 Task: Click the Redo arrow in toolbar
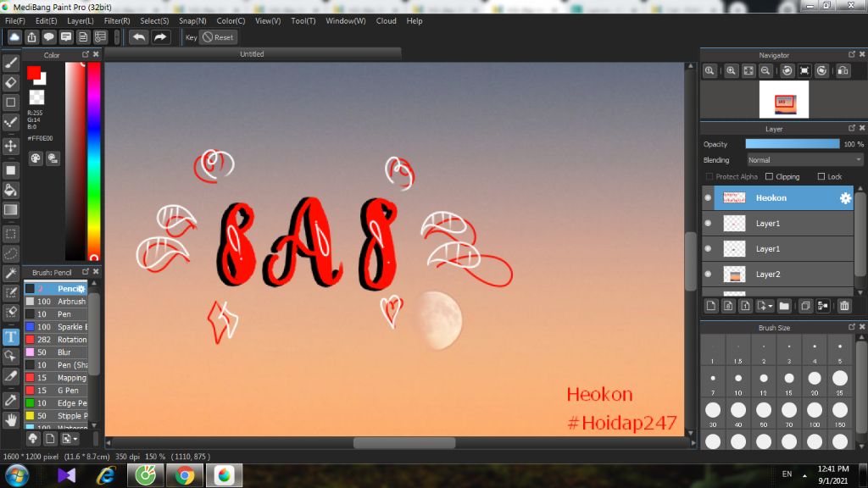pyautogui.click(x=160, y=37)
